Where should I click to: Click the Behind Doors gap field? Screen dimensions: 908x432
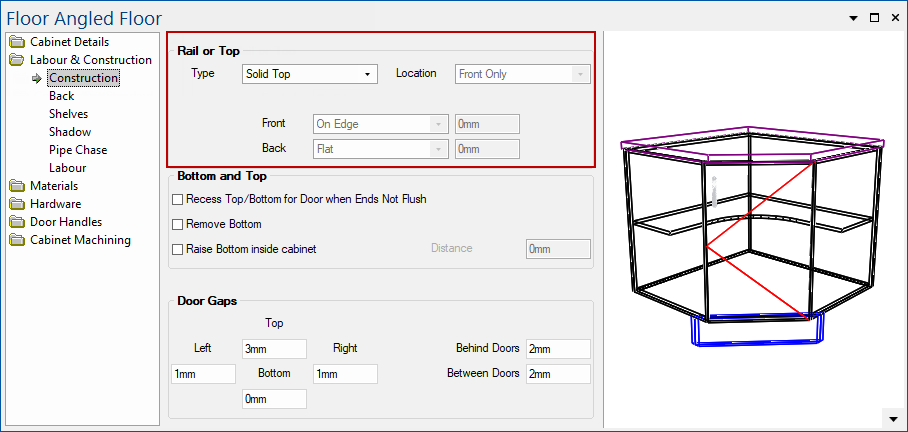pyautogui.click(x=557, y=349)
